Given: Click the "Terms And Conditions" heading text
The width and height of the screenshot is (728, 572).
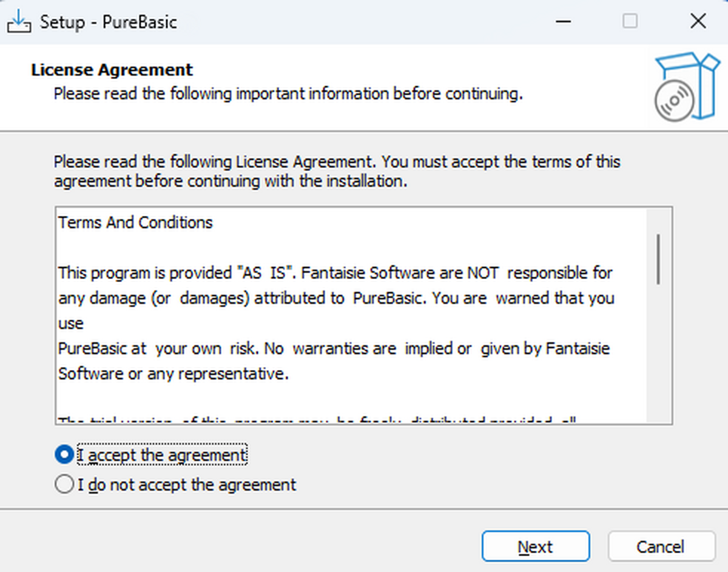Looking at the screenshot, I should click(x=136, y=223).
